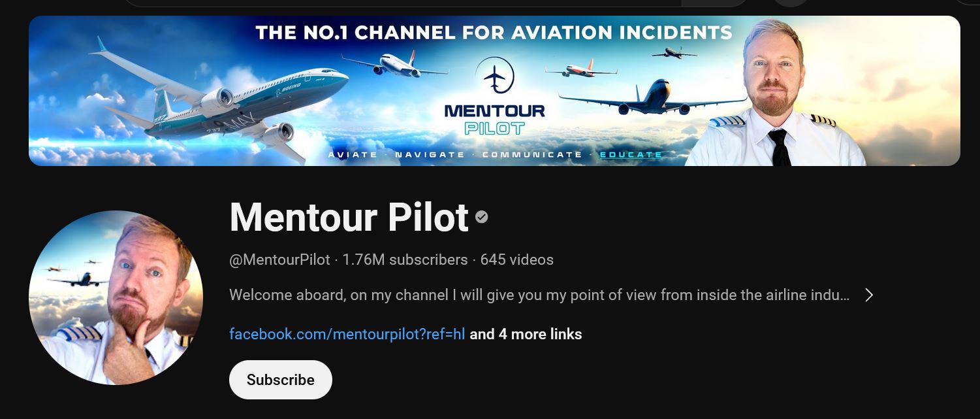980x419 pixels.
Task: Click the highlighted EDUCATE word in banner
Action: click(x=631, y=155)
